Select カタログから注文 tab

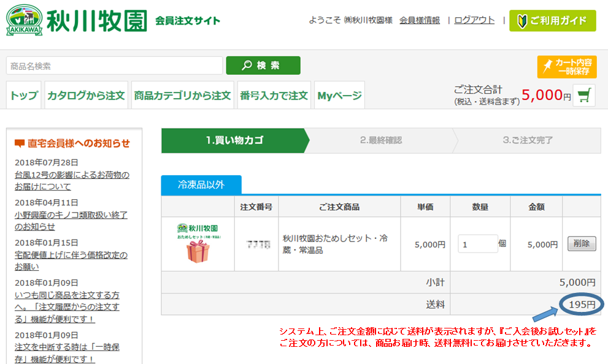coord(86,95)
